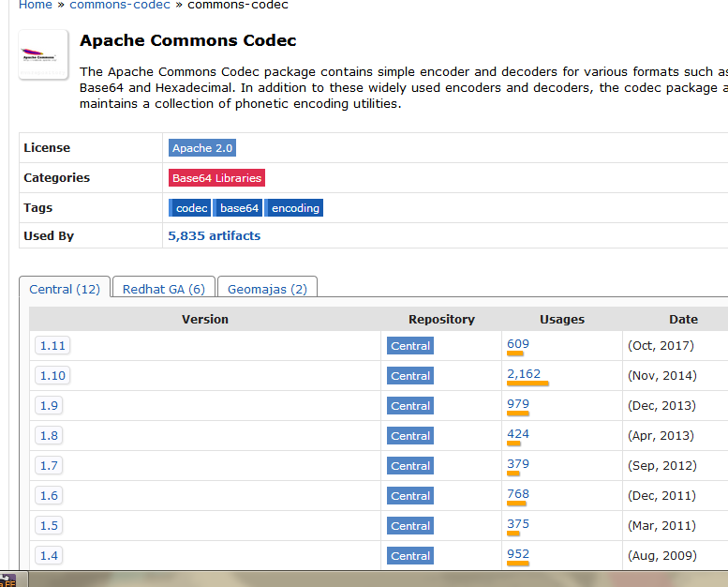Click the License row label

point(47,148)
